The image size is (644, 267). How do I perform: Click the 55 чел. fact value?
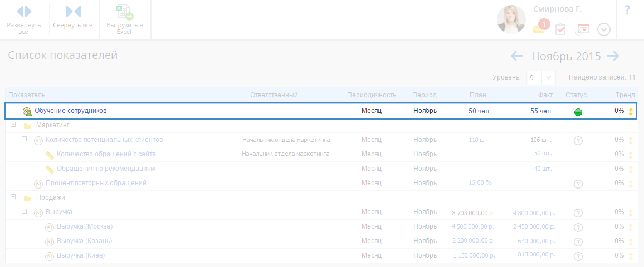tap(541, 111)
